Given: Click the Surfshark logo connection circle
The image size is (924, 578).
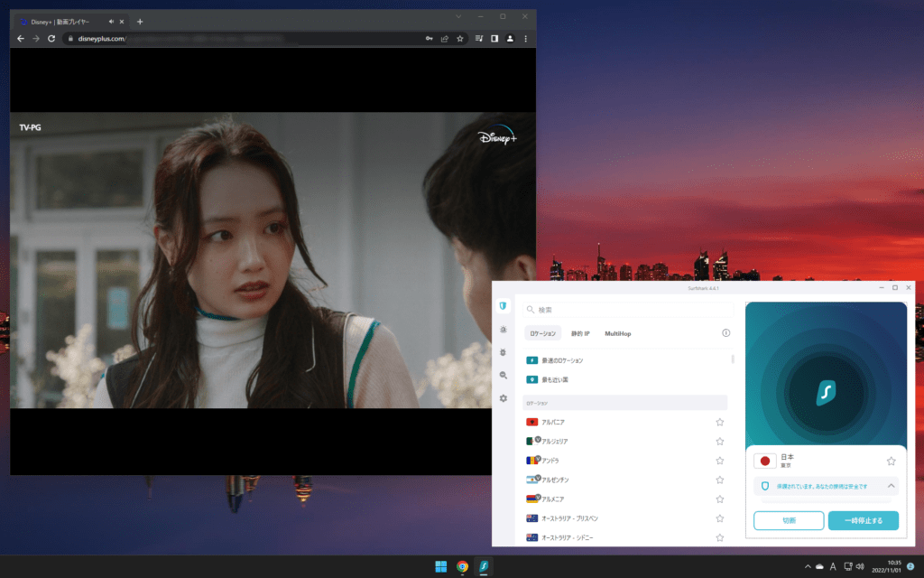Looking at the screenshot, I should (x=827, y=392).
